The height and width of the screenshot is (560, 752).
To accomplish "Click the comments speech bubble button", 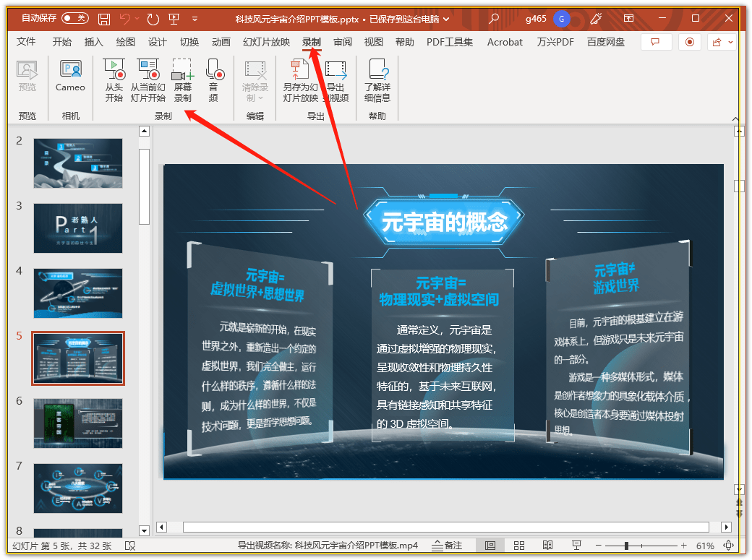I will [x=655, y=42].
